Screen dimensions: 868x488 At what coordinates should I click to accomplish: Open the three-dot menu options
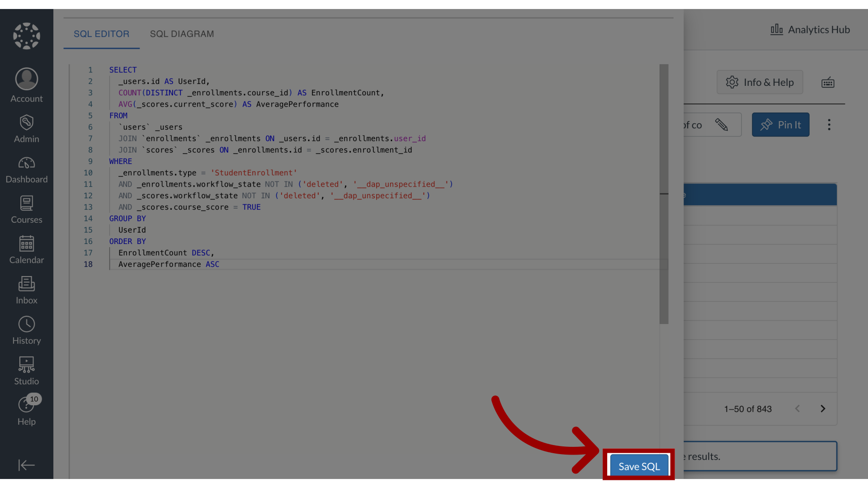click(x=829, y=125)
